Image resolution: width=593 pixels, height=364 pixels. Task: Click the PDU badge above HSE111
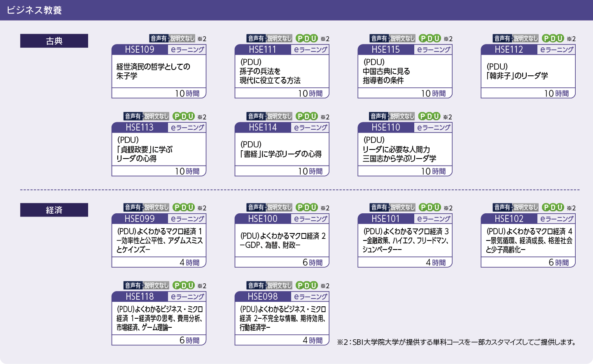click(x=307, y=38)
